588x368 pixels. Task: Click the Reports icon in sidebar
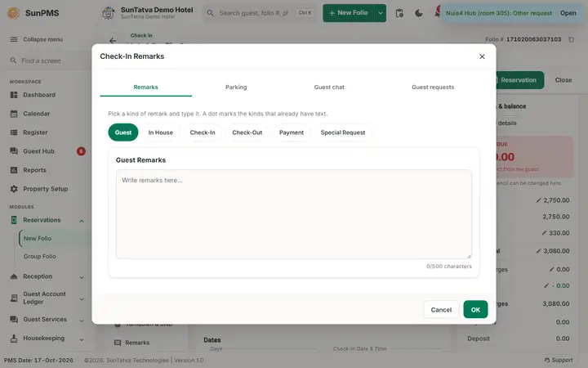click(14, 170)
